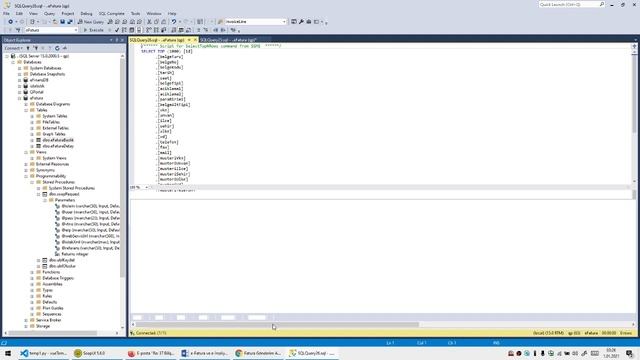Select the Synonyms folder

tap(45, 170)
